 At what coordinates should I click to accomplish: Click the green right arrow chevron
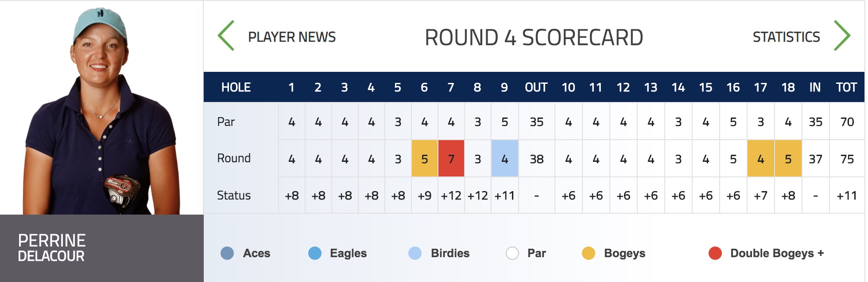click(842, 35)
